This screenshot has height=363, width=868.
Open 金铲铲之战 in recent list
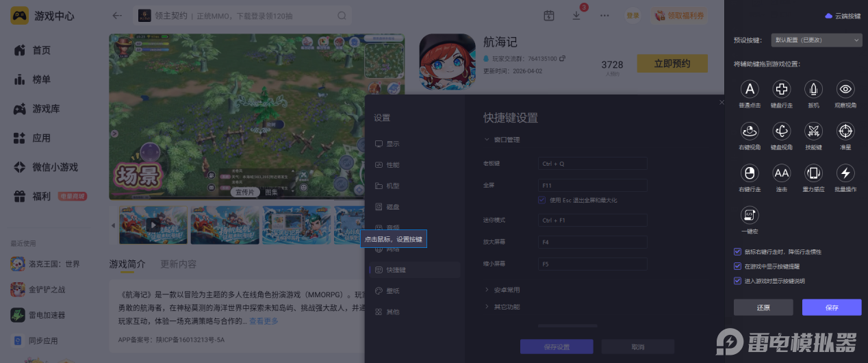(38, 289)
